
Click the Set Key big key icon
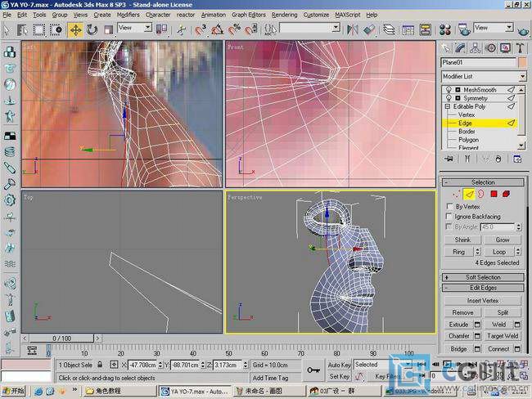(x=313, y=370)
